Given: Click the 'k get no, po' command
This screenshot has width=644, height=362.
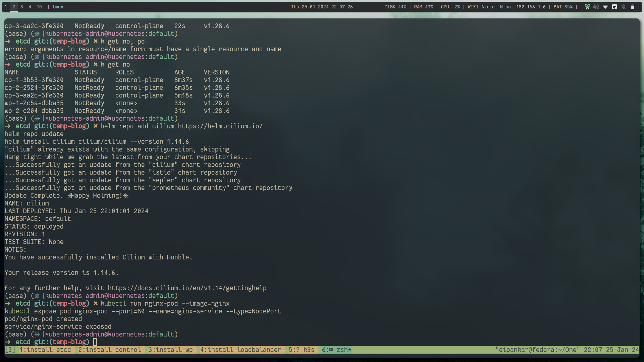Looking at the screenshot, I should [122, 42].
